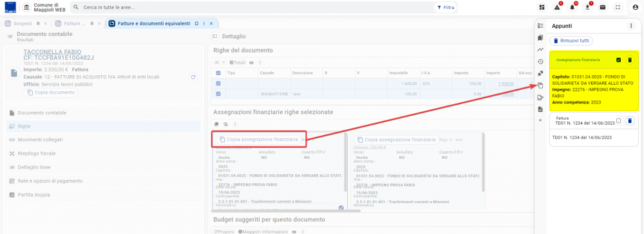Open the bookmarks icon in right sidebar
The image size is (644, 234).
(x=540, y=38)
